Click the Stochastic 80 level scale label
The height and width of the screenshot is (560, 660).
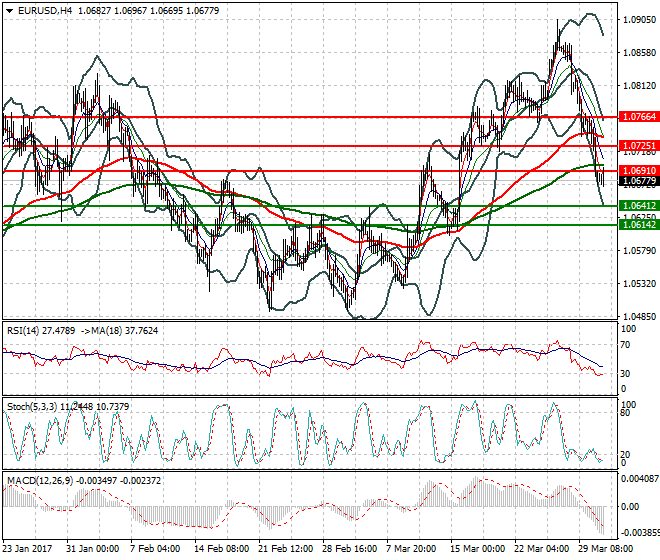(625, 413)
